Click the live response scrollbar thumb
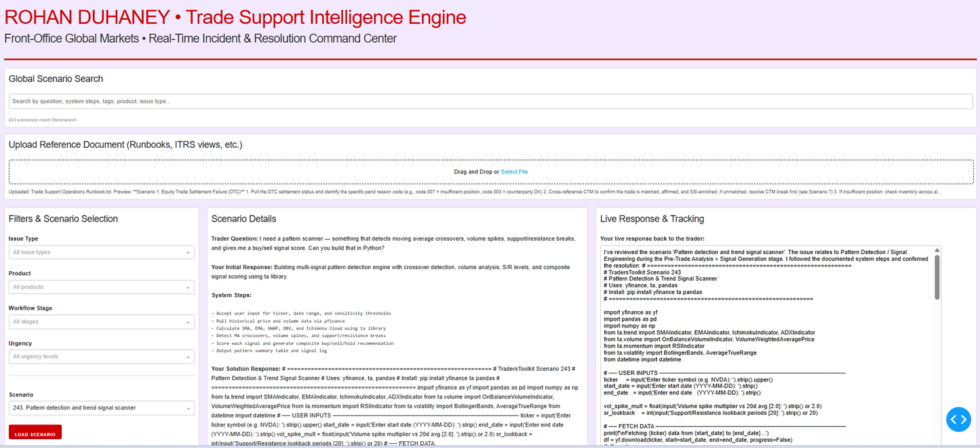Screen dimensions: 980x448 [x=937, y=277]
